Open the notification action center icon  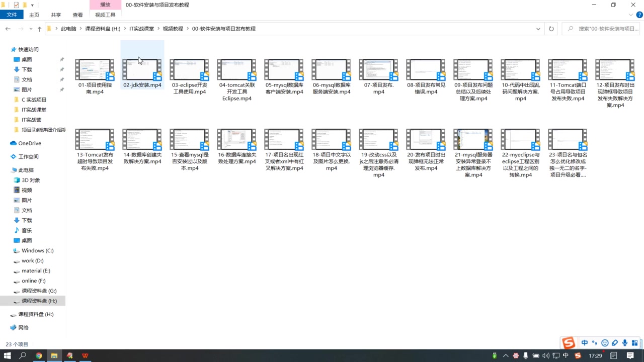(x=630, y=355)
